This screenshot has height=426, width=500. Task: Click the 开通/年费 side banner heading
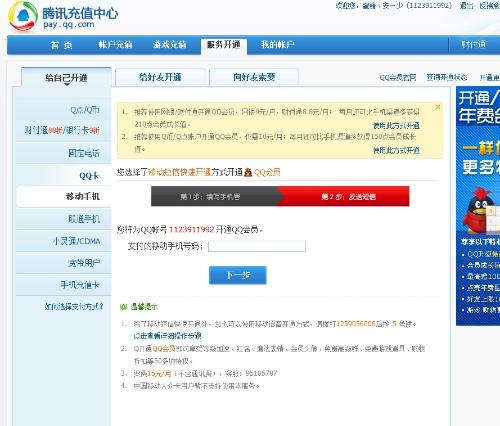478,107
